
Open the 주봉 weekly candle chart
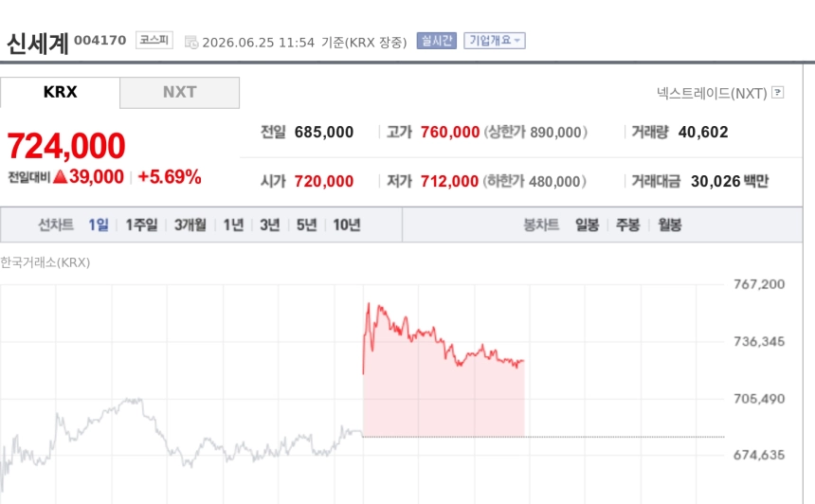628,225
